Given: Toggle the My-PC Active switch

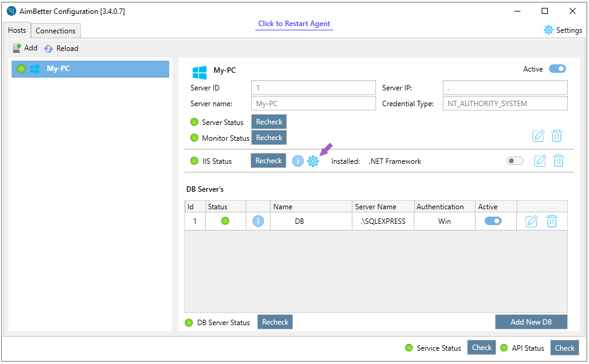Looking at the screenshot, I should coord(557,69).
